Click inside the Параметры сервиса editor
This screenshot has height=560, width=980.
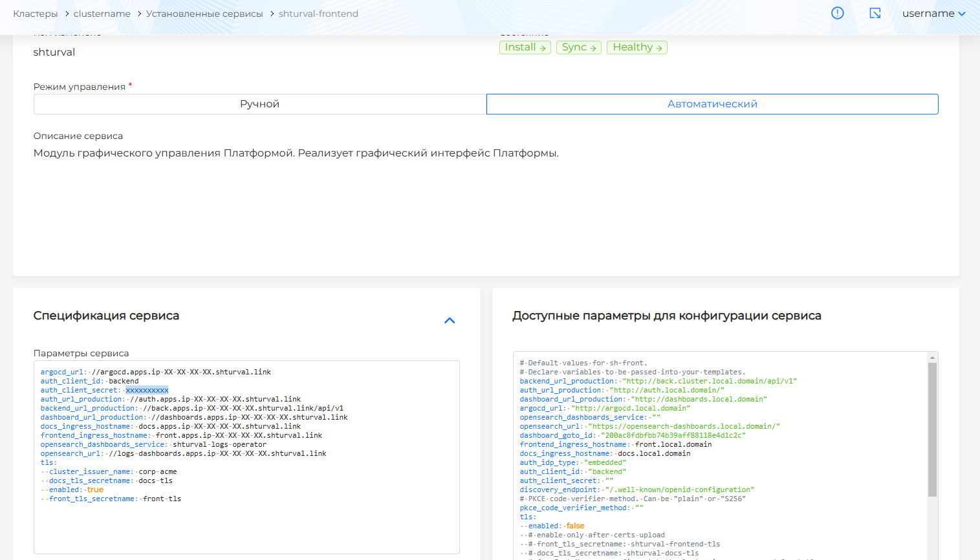[246, 457]
